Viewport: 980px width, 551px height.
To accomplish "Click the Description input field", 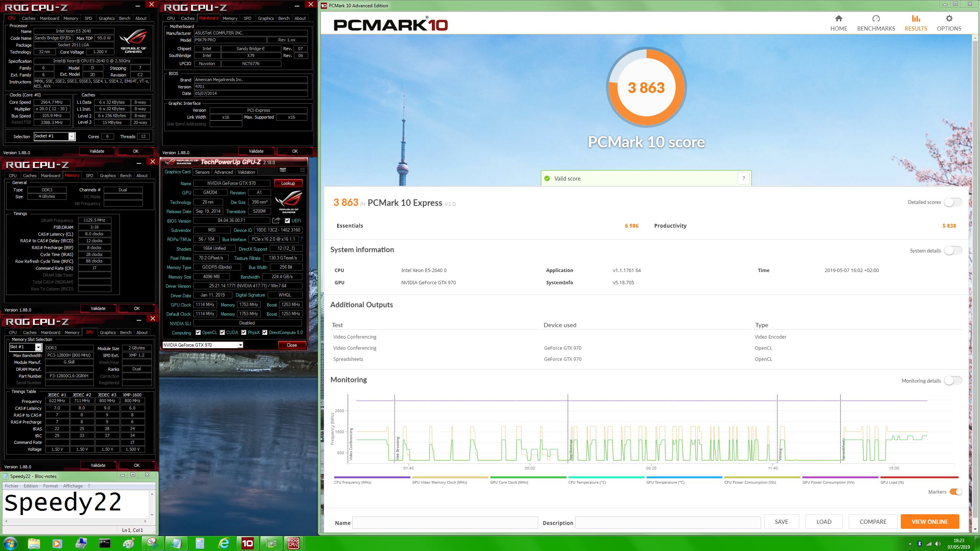I will (x=668, y=522).
